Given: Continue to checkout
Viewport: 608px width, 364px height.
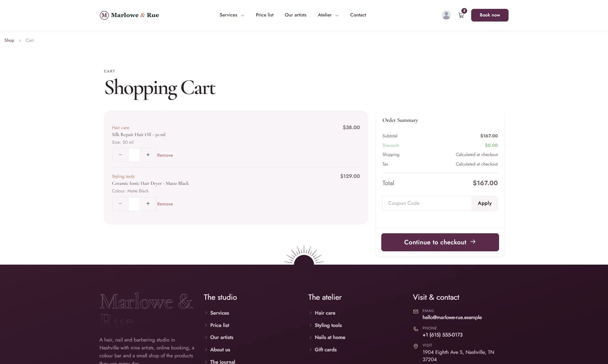Looking at the screenshot, I should [440, 242].
